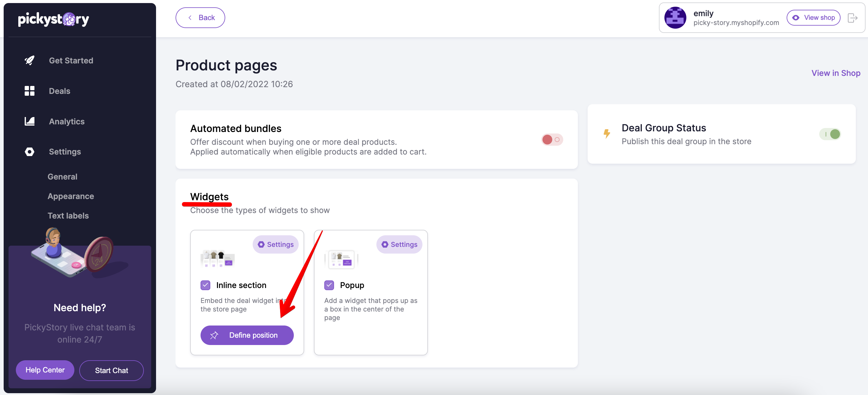The image size is (868, 395).
Task: Open Appearance settings submenu
Action: click(71, 196)
